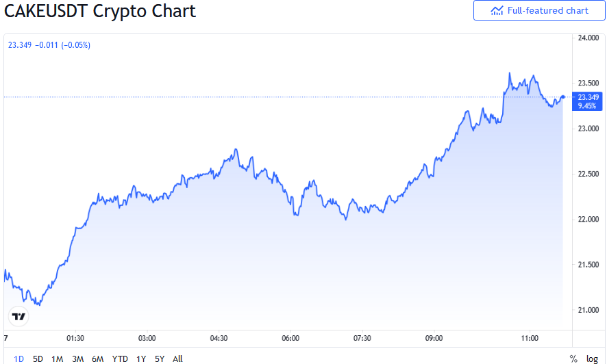Select the 5Y time range
This screenshot has width=607, height=364.
coord(160,359)
